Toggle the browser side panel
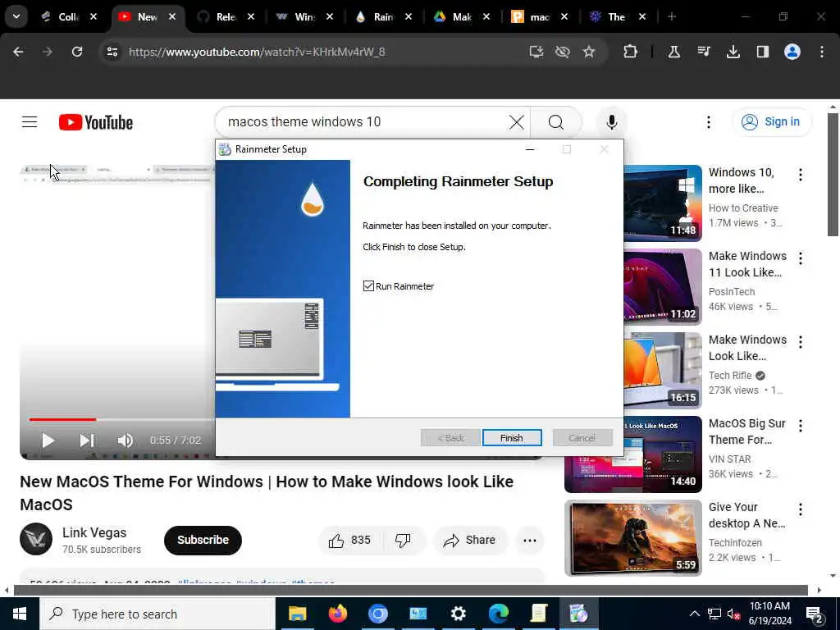Image resolution: width=840 pixels, height=630 pixels. 763,52
